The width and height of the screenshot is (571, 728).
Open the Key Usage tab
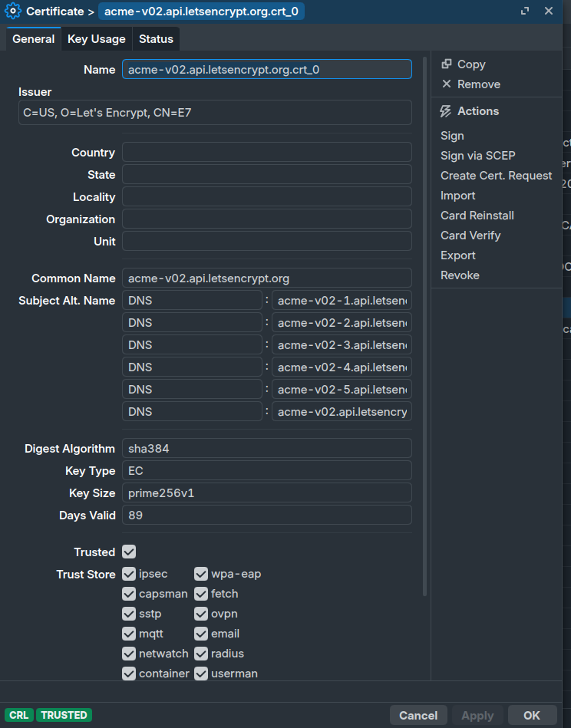pos(96,39)
